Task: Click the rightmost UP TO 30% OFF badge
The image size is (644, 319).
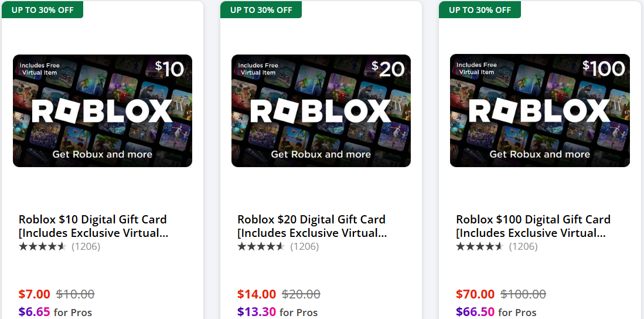Action: 480,10
